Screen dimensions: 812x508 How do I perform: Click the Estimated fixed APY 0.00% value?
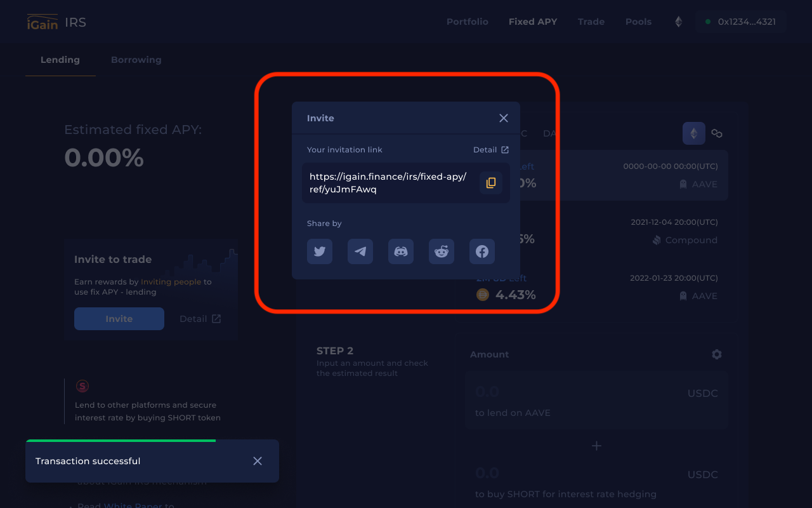tap(104, 157)
